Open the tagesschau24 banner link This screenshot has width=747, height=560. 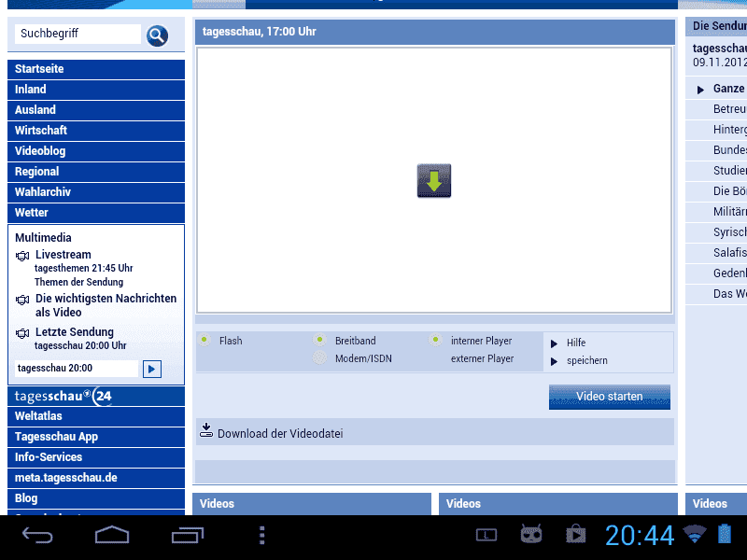96,396
